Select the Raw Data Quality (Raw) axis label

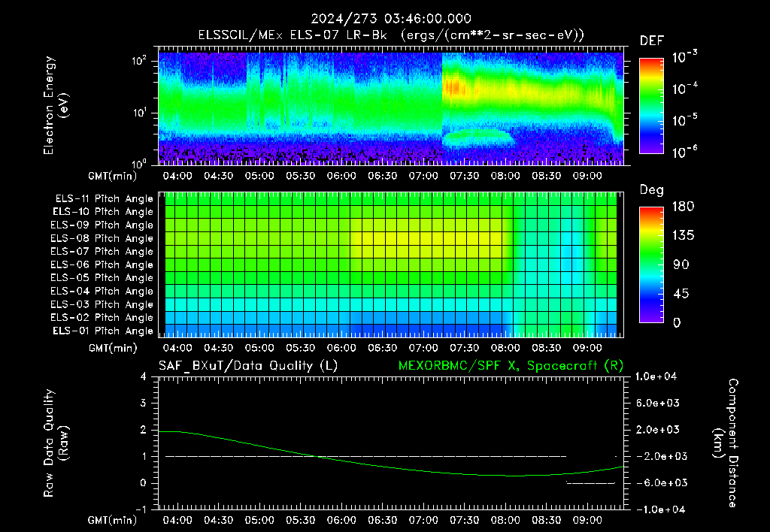click(x=56, y=443)
